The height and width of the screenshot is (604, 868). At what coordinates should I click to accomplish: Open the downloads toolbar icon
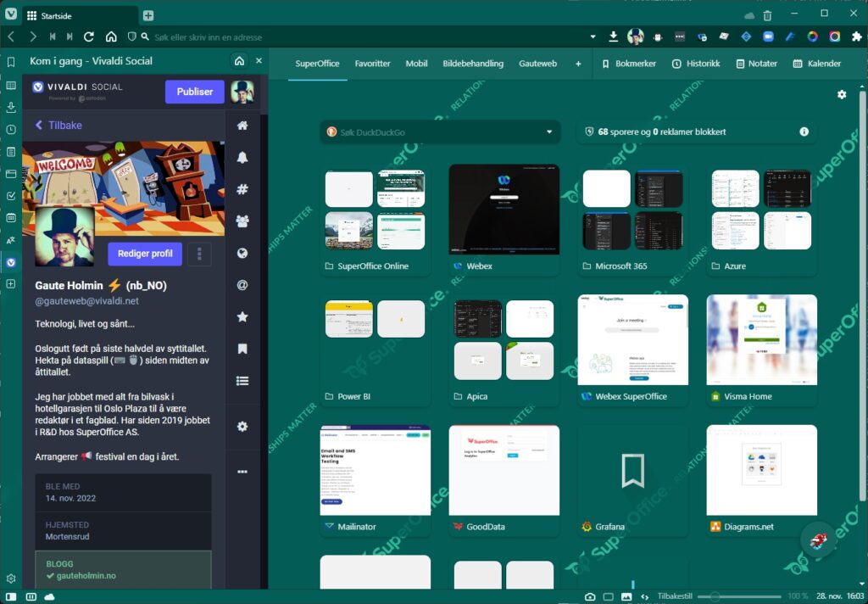(614, 37)
